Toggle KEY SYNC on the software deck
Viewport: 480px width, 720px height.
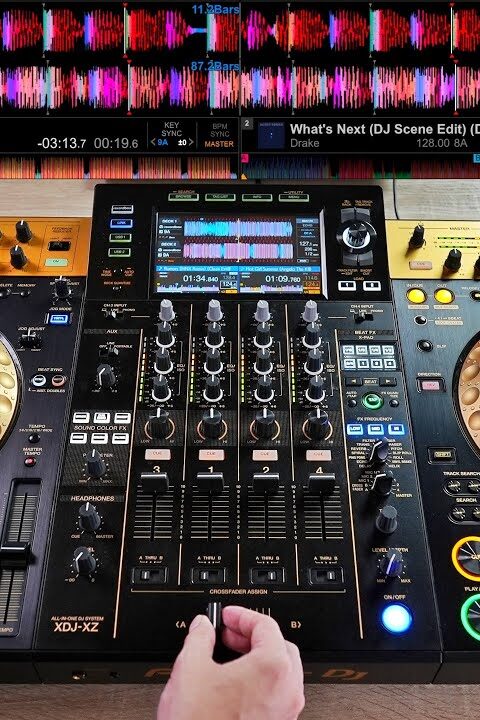(171, 129)
